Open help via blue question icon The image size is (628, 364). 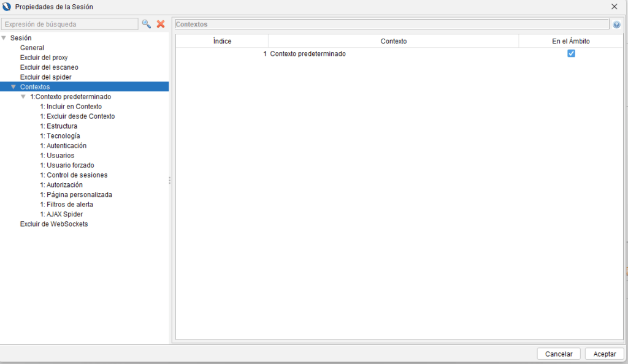[616, 25]
